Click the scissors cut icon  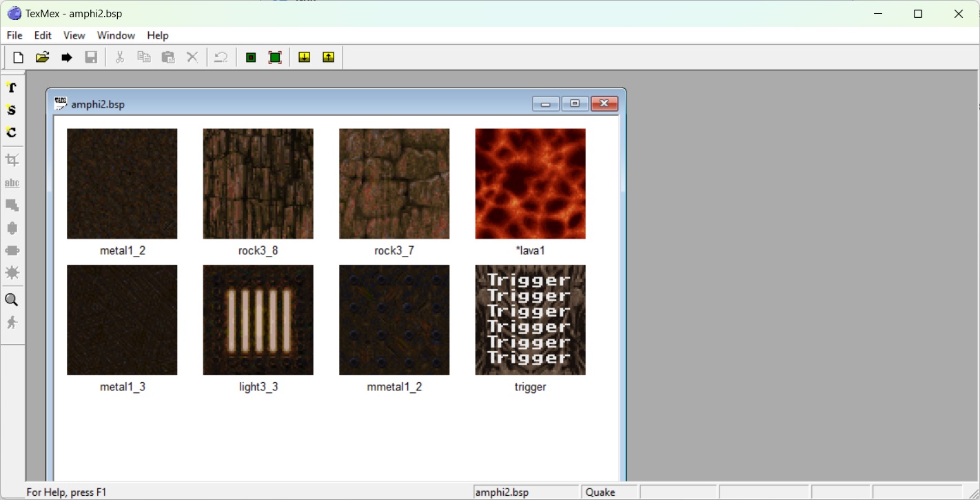pos(120,57)
